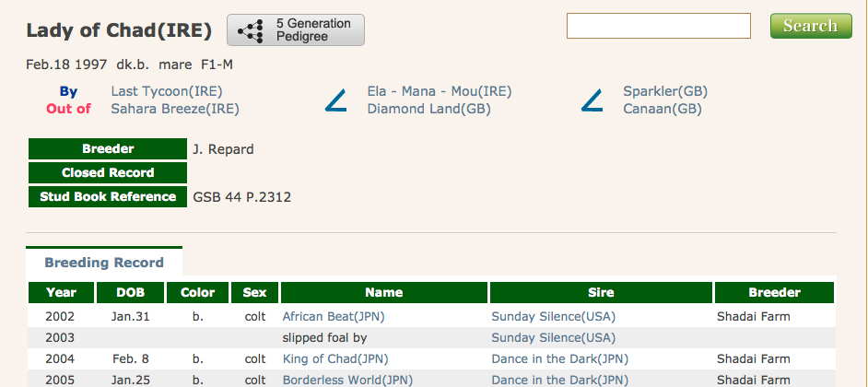Viewport: 868px width, 387px height.
Task: Open Ela - Mana - Mou(IRE) link
Action: 439,91
